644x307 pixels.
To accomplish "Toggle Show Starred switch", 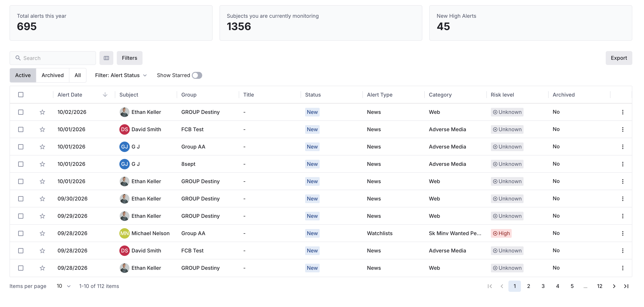I will coord(197,75).
